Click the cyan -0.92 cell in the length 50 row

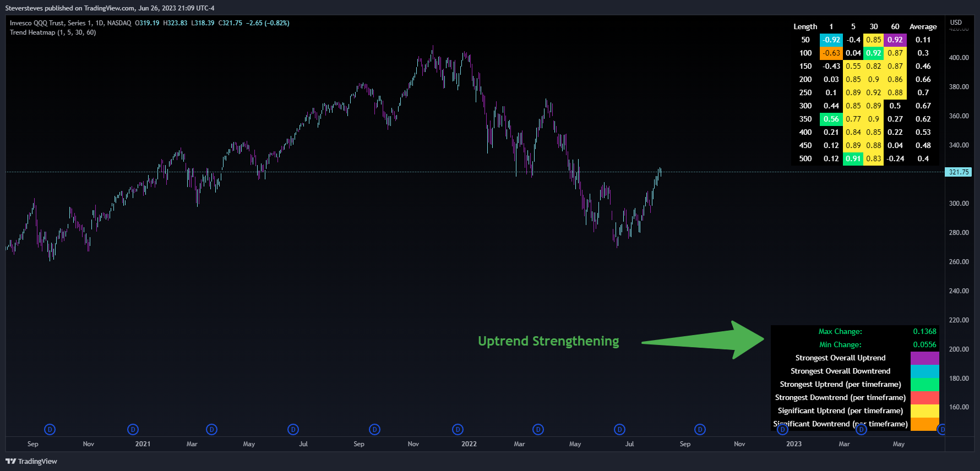pyautogui.click(x=831, y=40)
